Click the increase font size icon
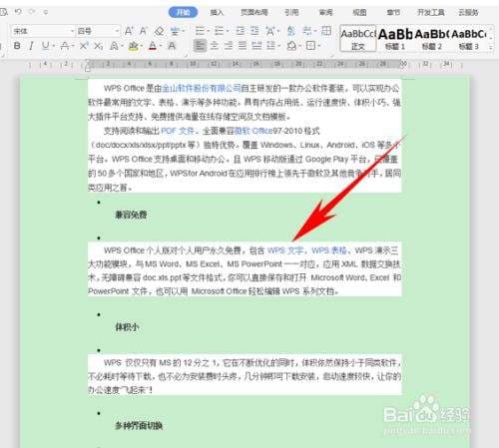The width and height of the screenshot is (499, 448). coord(129,31)
